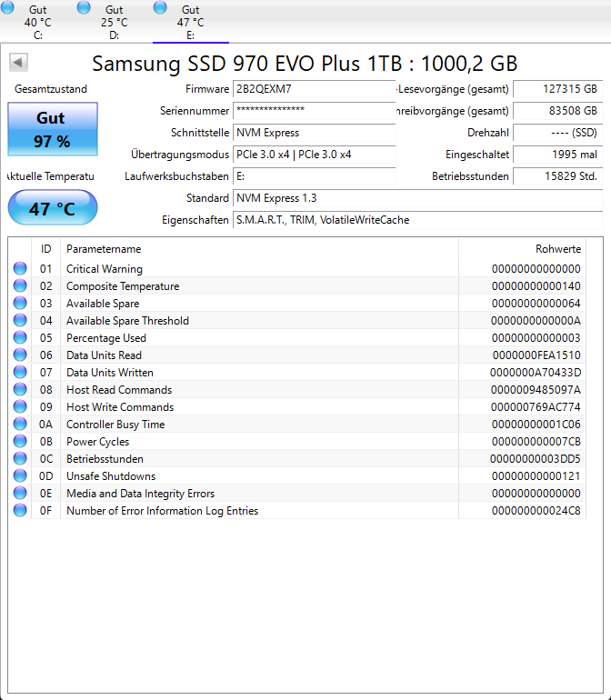This screenshot has width=611, height=700.
Task: Click status icon for Data Units Read row
Action: click(x=20, y=355)
